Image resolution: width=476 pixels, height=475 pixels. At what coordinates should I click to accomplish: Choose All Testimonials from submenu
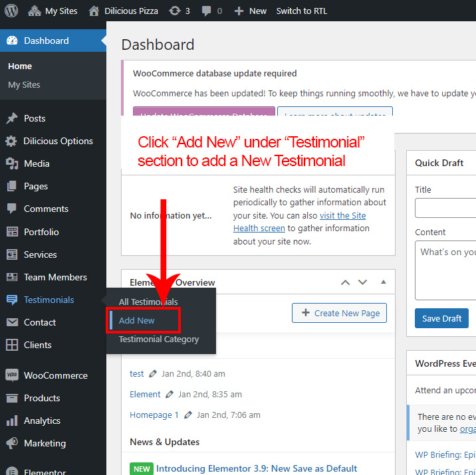pos(148,302)
